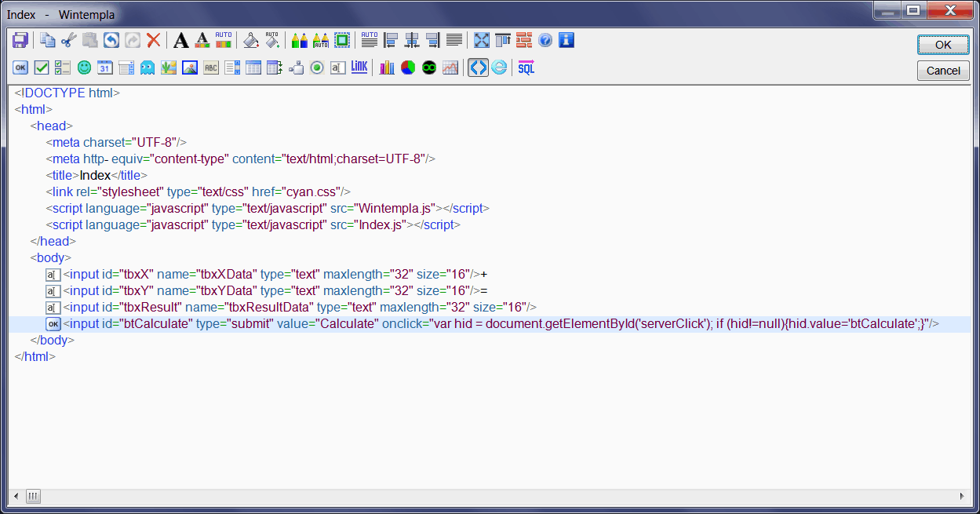The width and height of the screenshot is (980, 514).
Task: Click the textbox icon beside the tbxResult line
Action: tap(53, 308)
